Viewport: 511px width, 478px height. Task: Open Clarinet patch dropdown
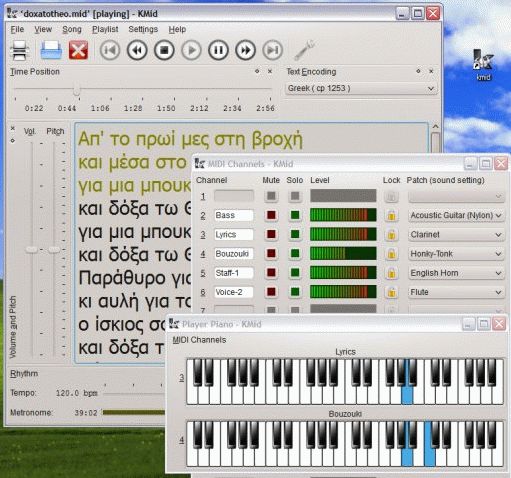456,235
